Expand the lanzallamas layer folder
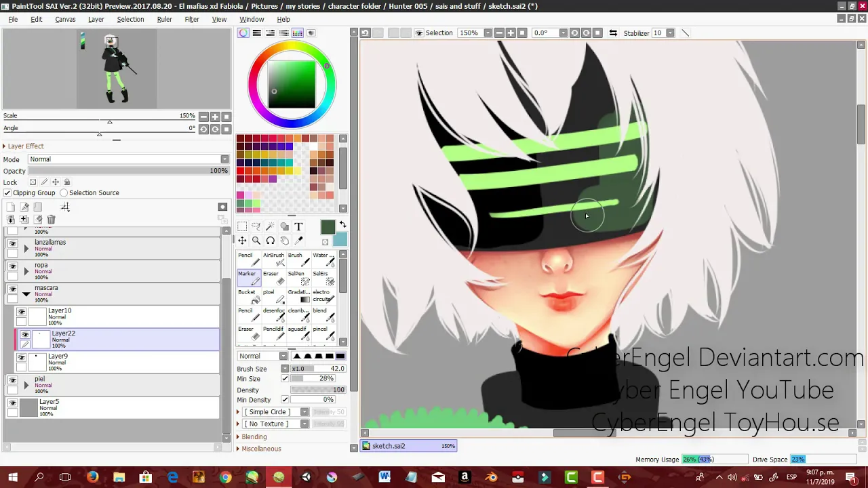This screenshot has height=488, width=868. click(x=26, y=249)
